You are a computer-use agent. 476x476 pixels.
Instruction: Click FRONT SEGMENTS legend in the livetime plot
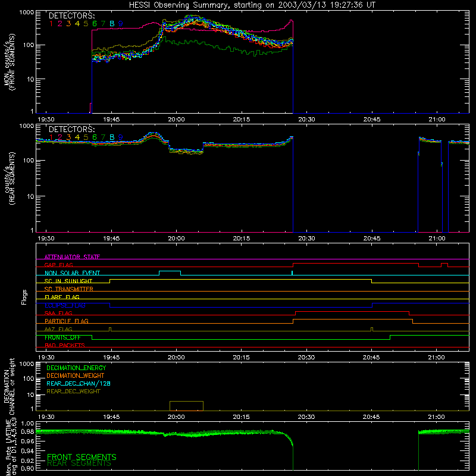click(82, 457)
